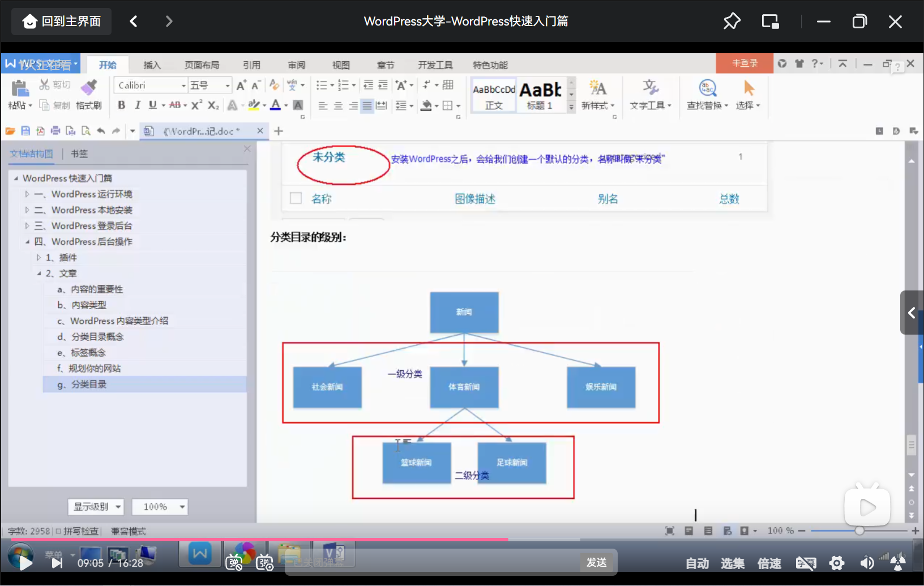Pin the video player window on top

point(731,22)
